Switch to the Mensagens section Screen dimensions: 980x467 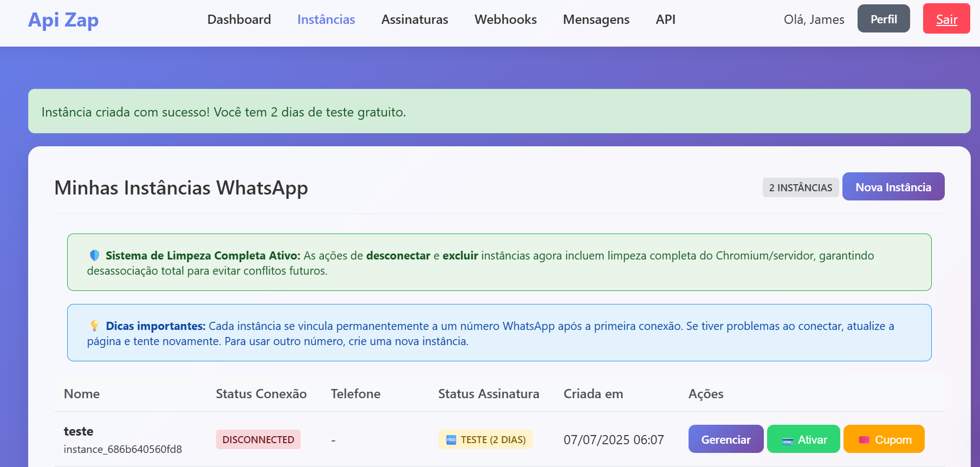596,20
